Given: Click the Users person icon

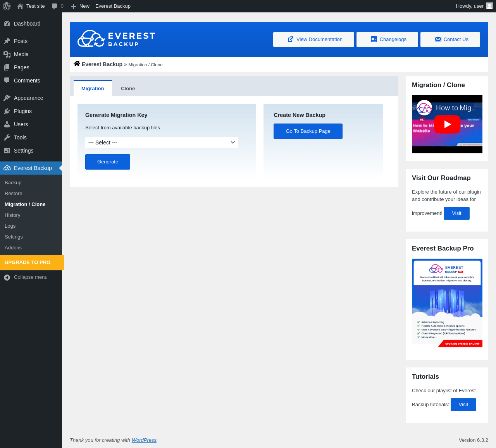Looking at the screenshot, I should click(x=7, y=124).
